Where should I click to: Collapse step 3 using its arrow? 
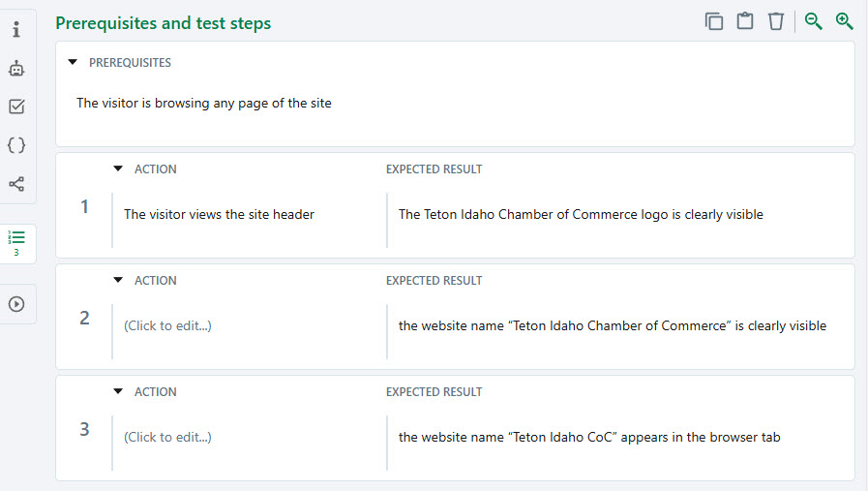tap(118, 392)
